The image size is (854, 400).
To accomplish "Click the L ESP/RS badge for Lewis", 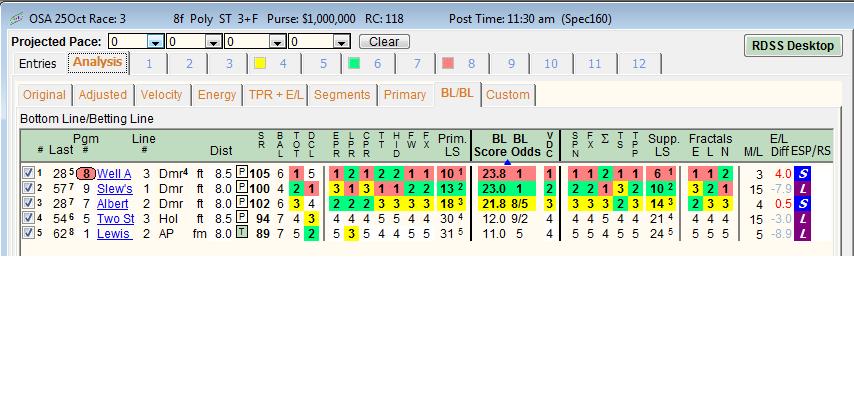I will (x=802, y=234).
